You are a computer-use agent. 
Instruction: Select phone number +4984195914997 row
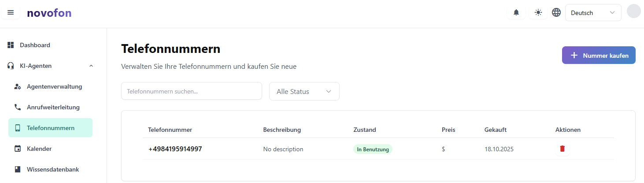175,149
